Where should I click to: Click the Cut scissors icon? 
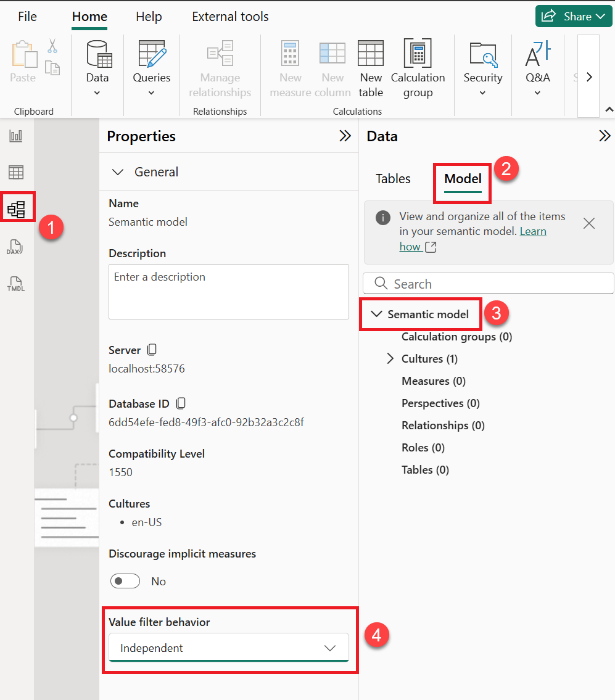(52, 46)
